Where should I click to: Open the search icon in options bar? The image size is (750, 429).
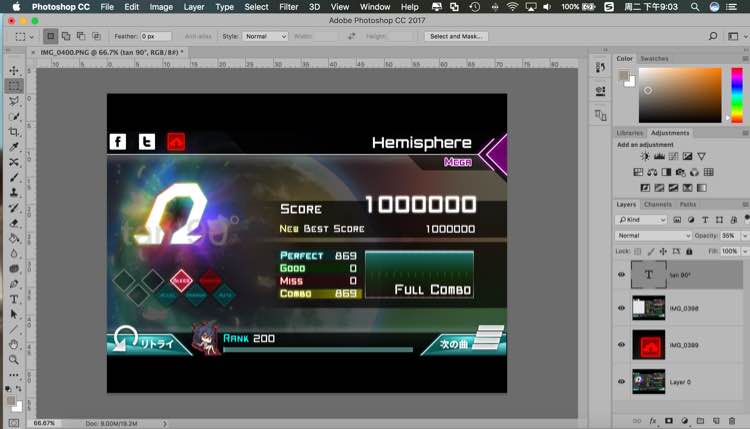pos(713,36)
